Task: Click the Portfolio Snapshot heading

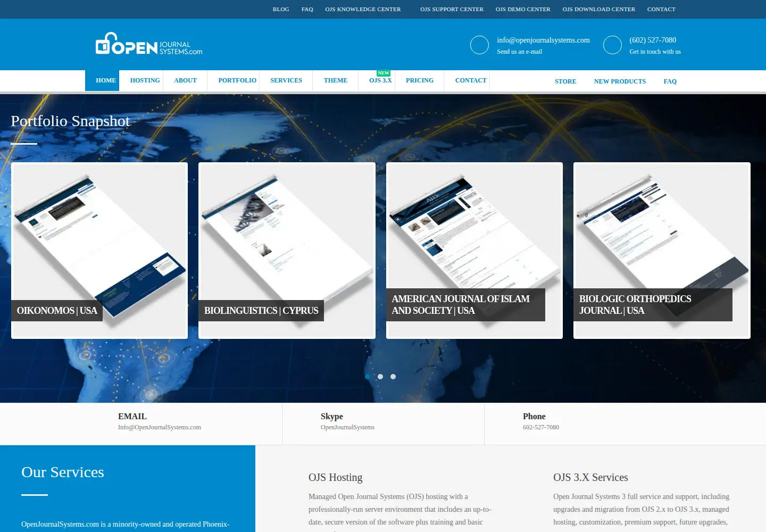Action: click(x=70, y=121)
